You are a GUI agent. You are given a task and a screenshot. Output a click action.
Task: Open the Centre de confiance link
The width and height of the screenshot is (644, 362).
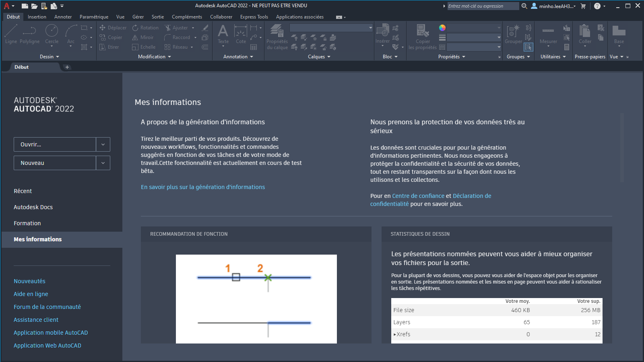[418, 196]
